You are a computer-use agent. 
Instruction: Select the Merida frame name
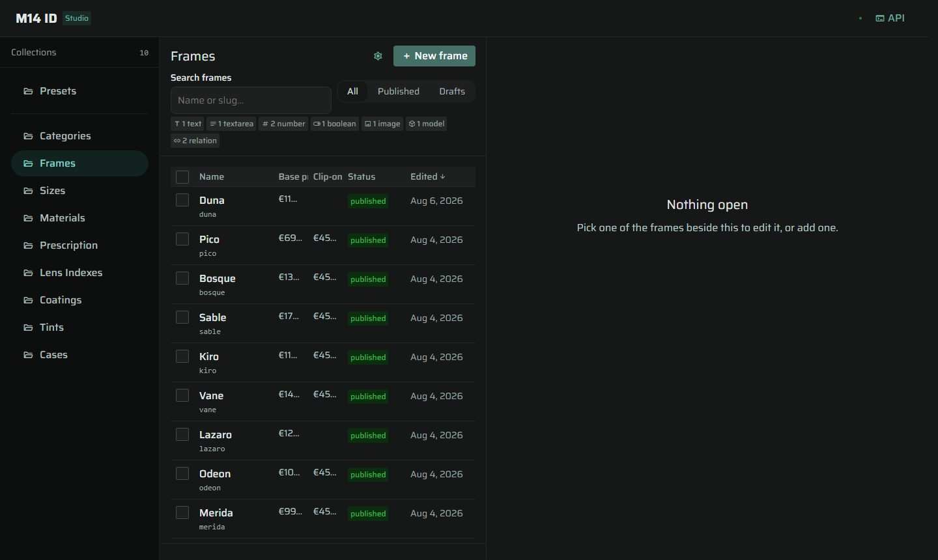pos(216,513)
